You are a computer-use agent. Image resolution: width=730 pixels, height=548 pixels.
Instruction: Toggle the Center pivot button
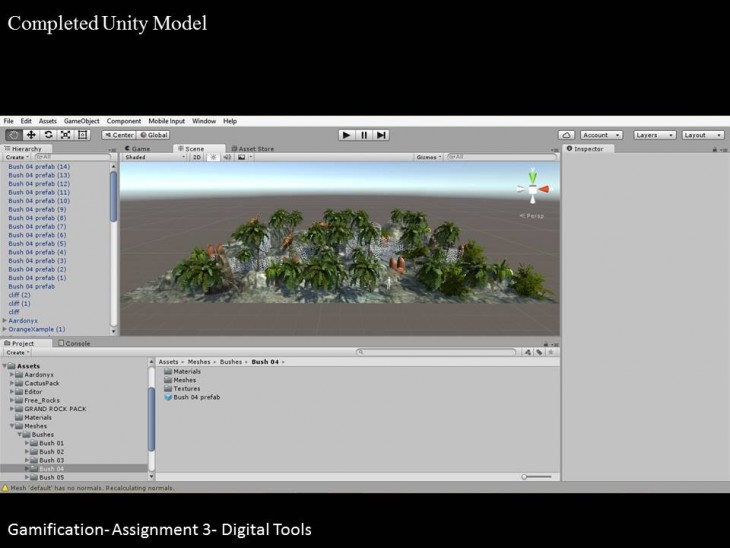point(118,135)
